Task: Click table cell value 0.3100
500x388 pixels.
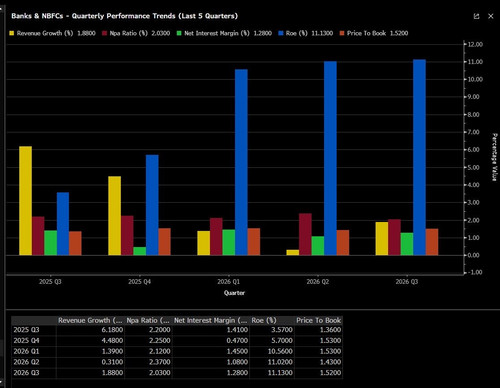Action: point(112,362)
